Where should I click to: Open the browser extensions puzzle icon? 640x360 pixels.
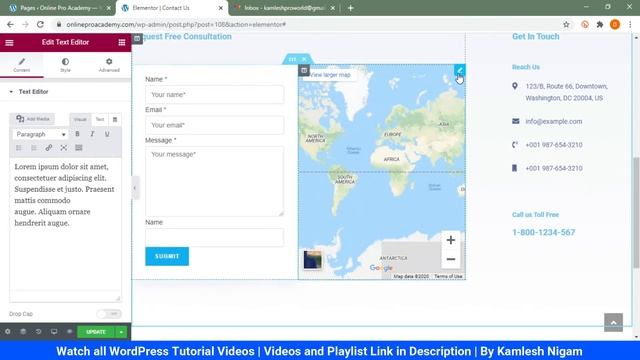click(600, 24)
